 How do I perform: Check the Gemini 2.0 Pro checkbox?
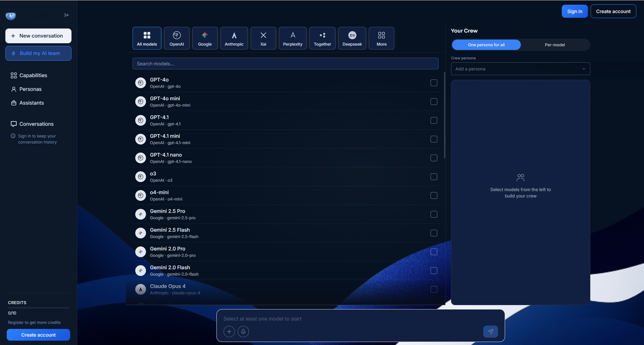point(434,252)
